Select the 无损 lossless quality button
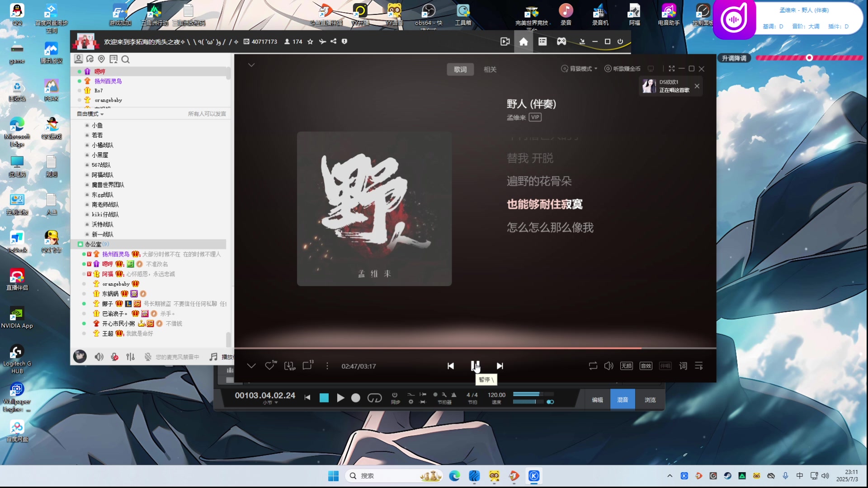Screen dimensions: 868x488 tap(627, 366)
